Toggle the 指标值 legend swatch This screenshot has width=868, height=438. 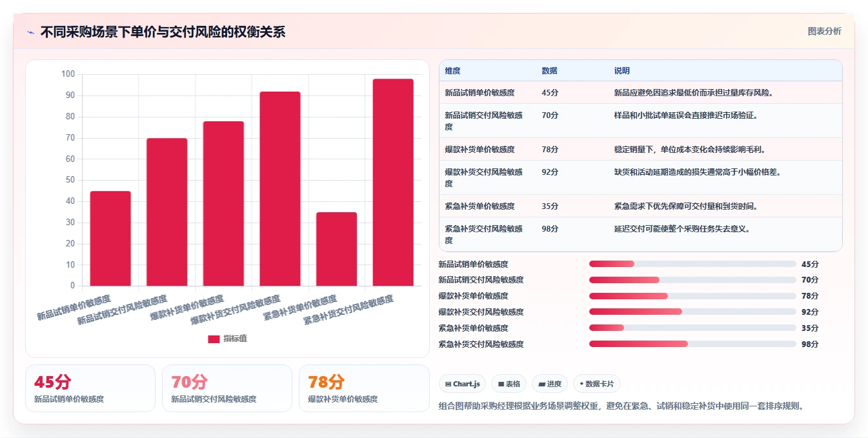(214, 339)
